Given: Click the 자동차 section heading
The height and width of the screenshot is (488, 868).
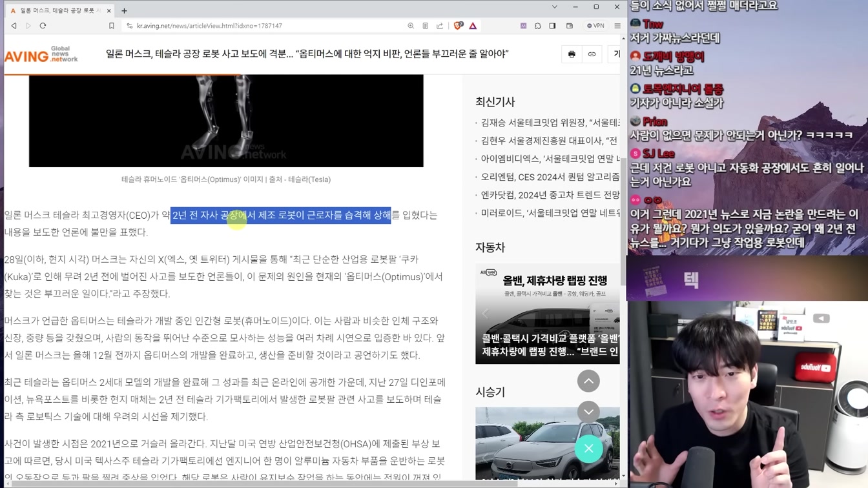Looking at the screenshot, I should [x=490, y=247].
